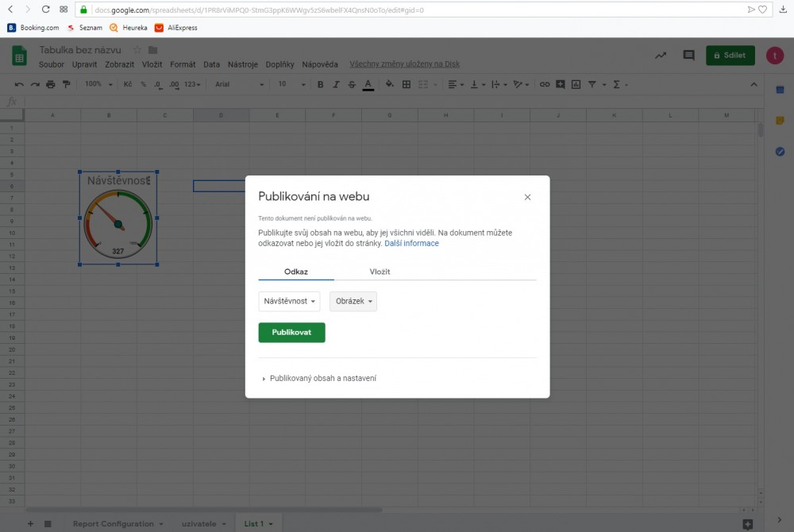Select the Odkaz tab in dialog
The height and width of the screenshot is (532, 794).
(296, 272)
